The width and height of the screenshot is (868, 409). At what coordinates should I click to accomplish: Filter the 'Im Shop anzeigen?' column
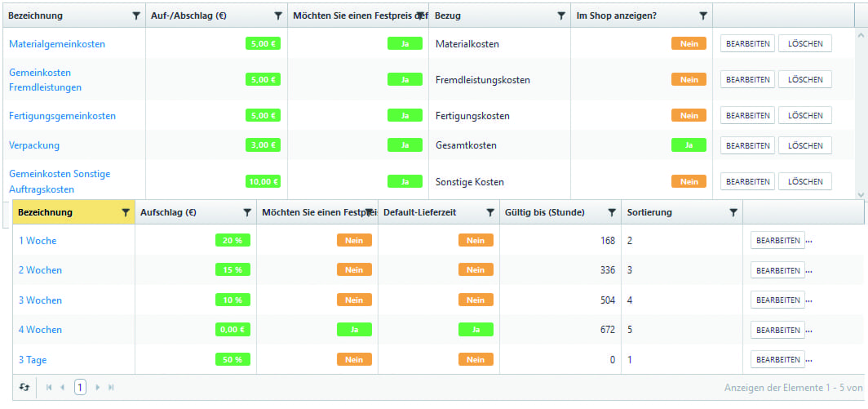[703, 16]
